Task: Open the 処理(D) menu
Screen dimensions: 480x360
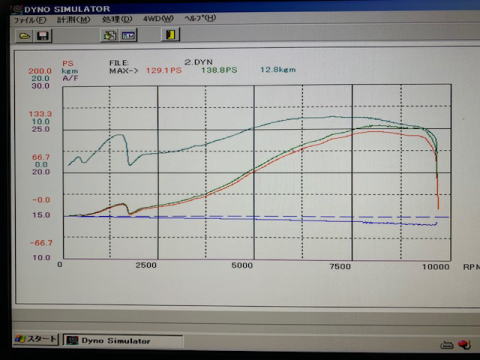Action: [117, 19]
